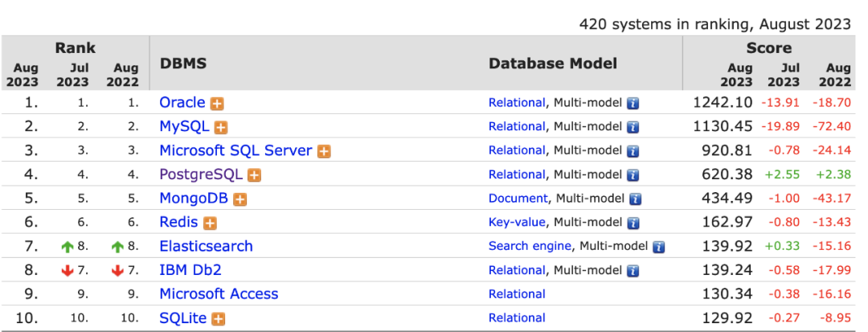Click the plus icon next to PostgreSQL

tap(254, 174)
